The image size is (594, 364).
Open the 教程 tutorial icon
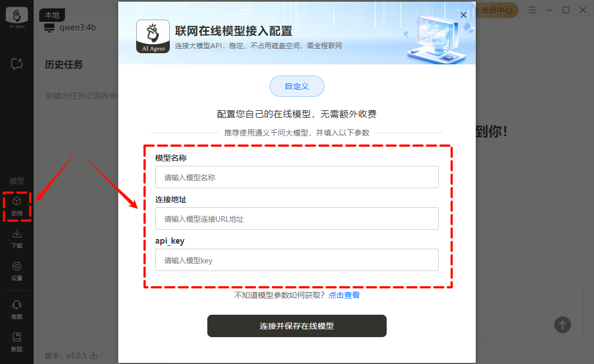pyautogui.click(x=17, y=342)
